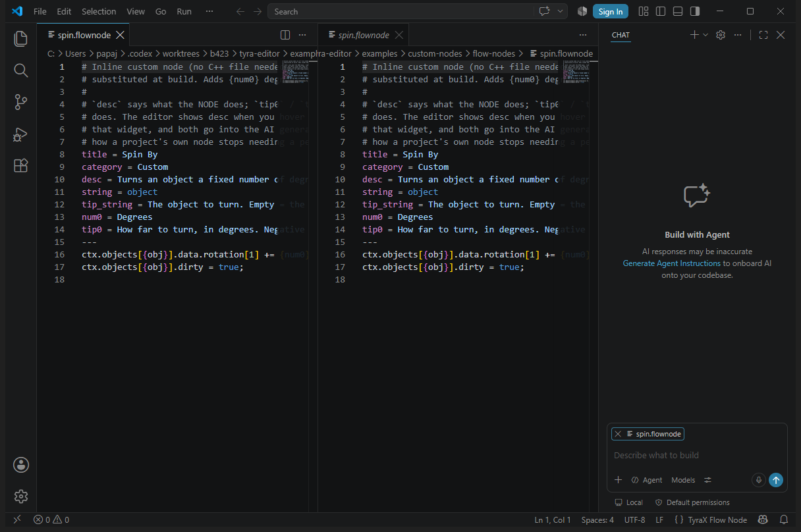Screen dimensions: 801x532
Task: Remove spin.flownode attachment from chat
Action: tap(618, 434)
